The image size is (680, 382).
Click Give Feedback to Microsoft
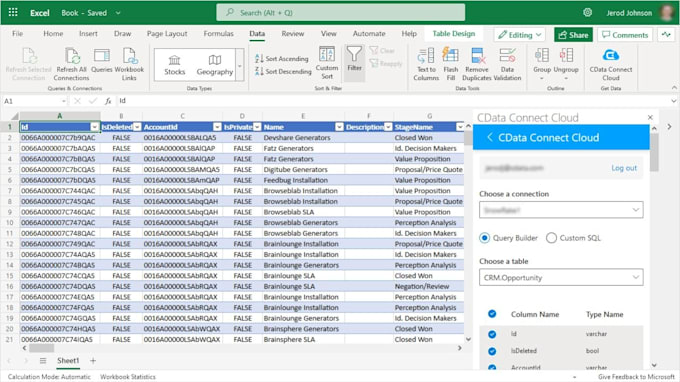pyautogui.click(x=636, y=377)
